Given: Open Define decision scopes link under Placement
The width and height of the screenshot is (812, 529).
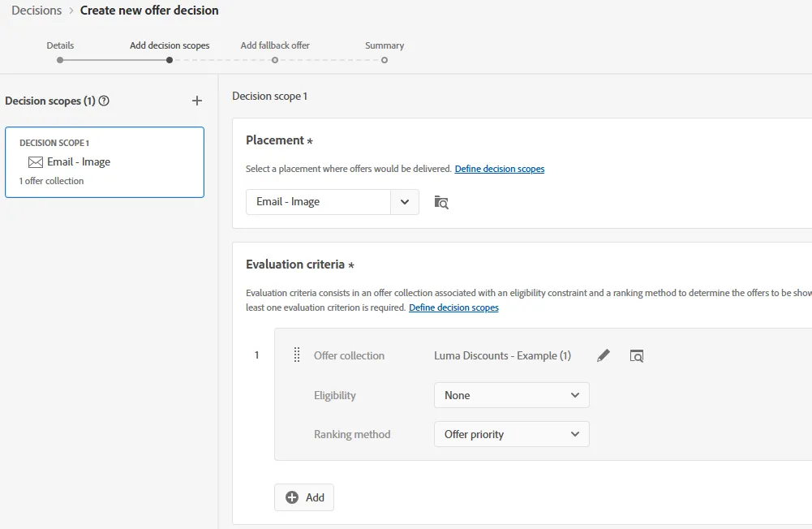Looking at the screenshot, I should pyautogui.click(x=500, y=169).
